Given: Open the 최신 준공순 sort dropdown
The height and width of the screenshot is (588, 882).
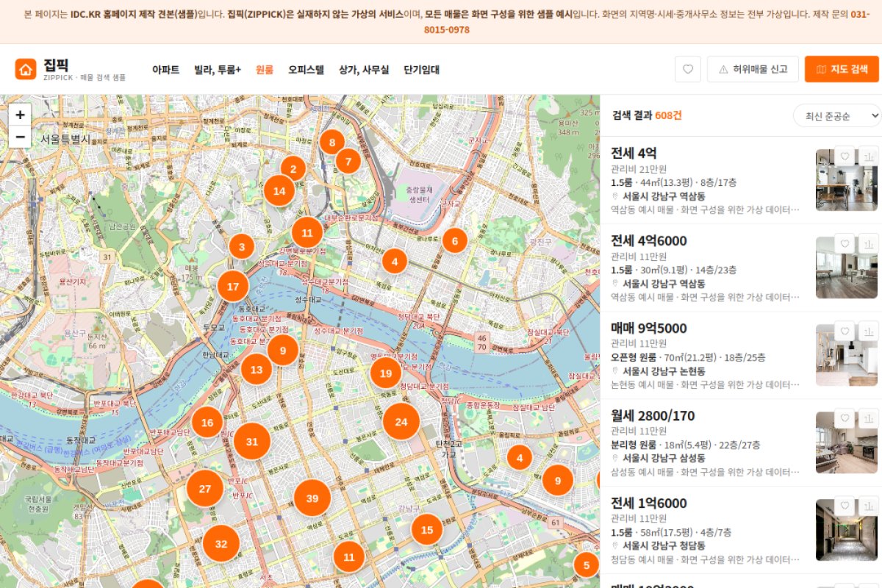Looking at the screenshot, I should (837, 115).
